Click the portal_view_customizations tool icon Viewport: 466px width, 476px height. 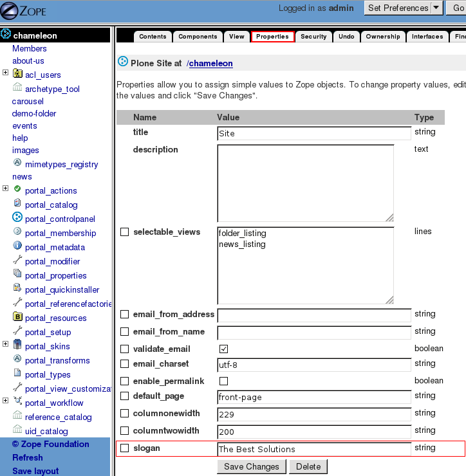(17, 387)
